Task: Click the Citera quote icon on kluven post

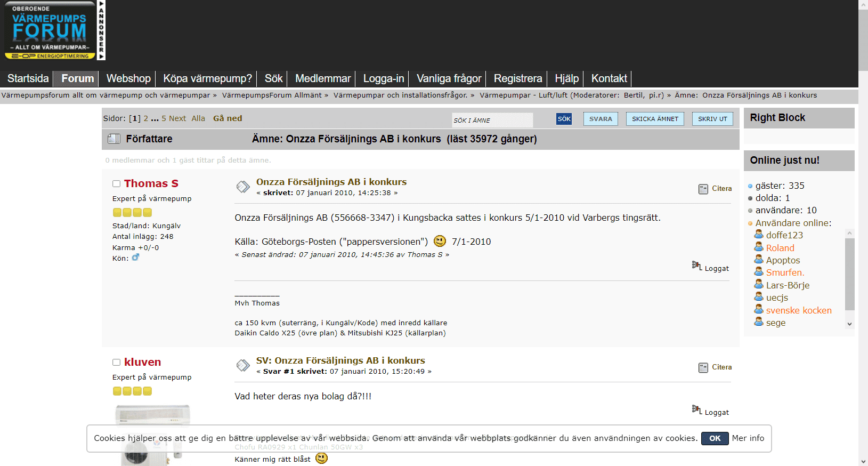Action: (703, 367)
